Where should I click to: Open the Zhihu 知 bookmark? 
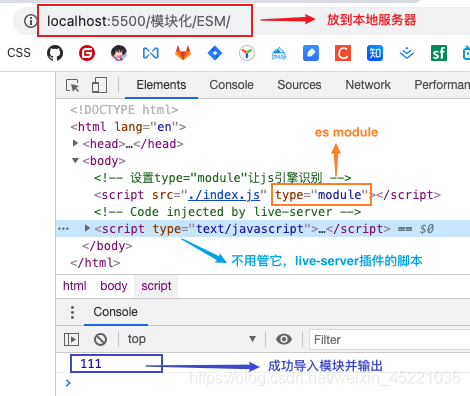(375, 53)
